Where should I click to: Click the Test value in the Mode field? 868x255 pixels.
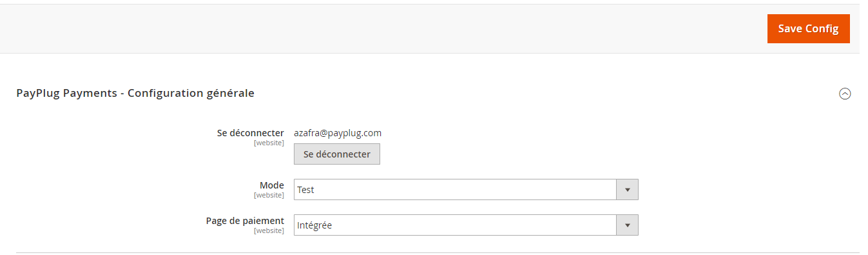pos(306,190)
